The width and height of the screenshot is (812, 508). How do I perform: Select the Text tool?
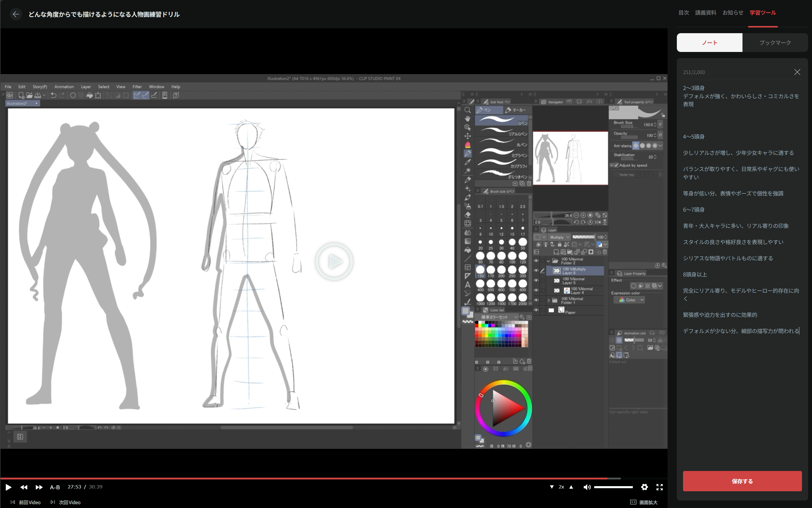(467, 284)
